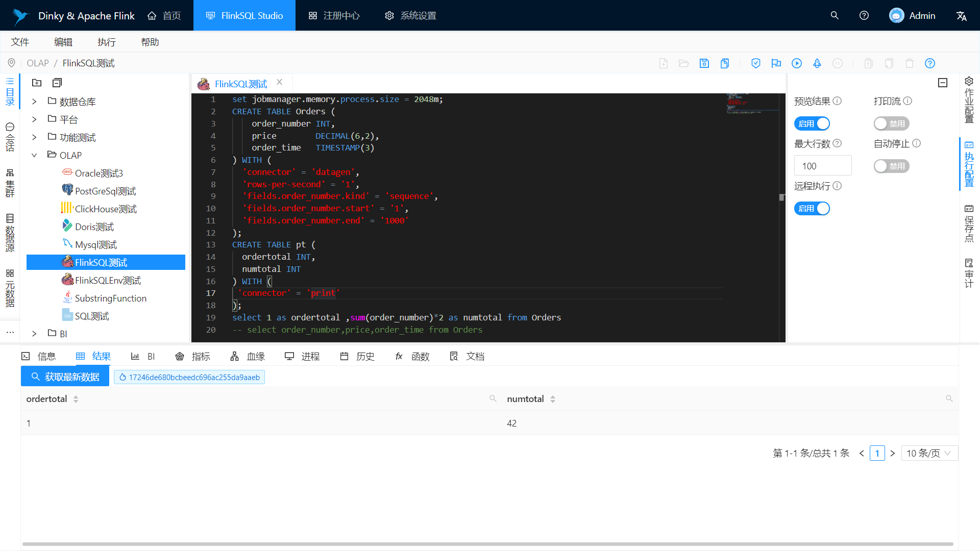Click the shield check-syntax icon
The width and height of the screenshot is (980, 551).
pos(756,63)
